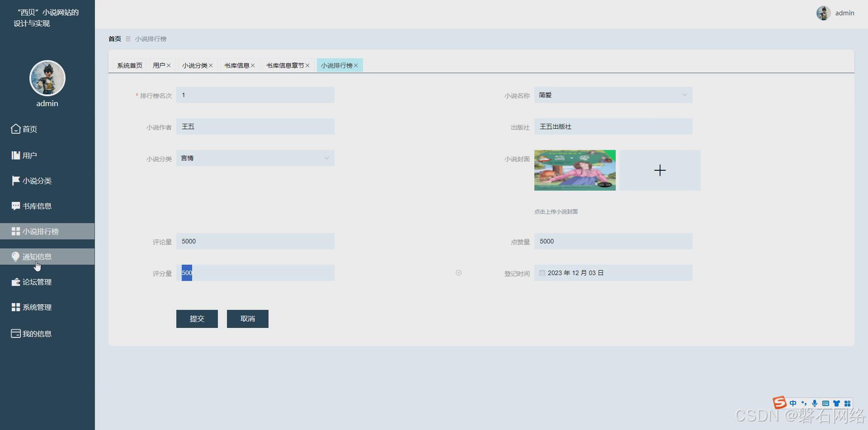Click the soft keyboard icon in IME toolbar
This screenshot has width=868, height=430.
826,403
